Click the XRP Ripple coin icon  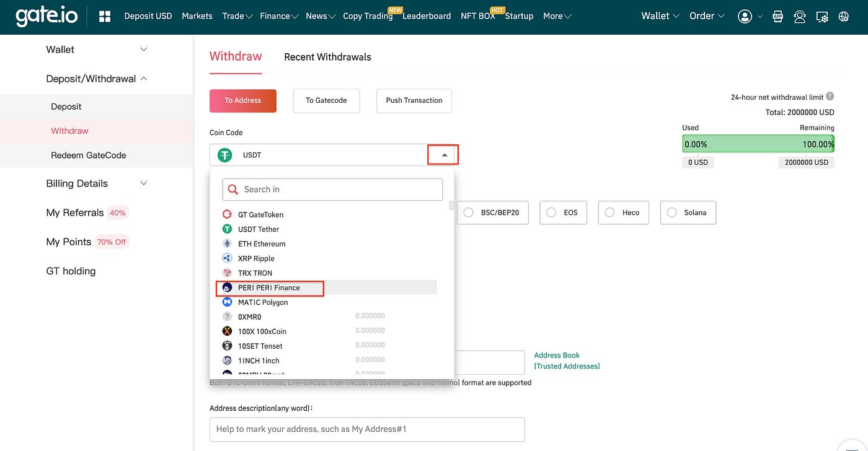[227, 258]
